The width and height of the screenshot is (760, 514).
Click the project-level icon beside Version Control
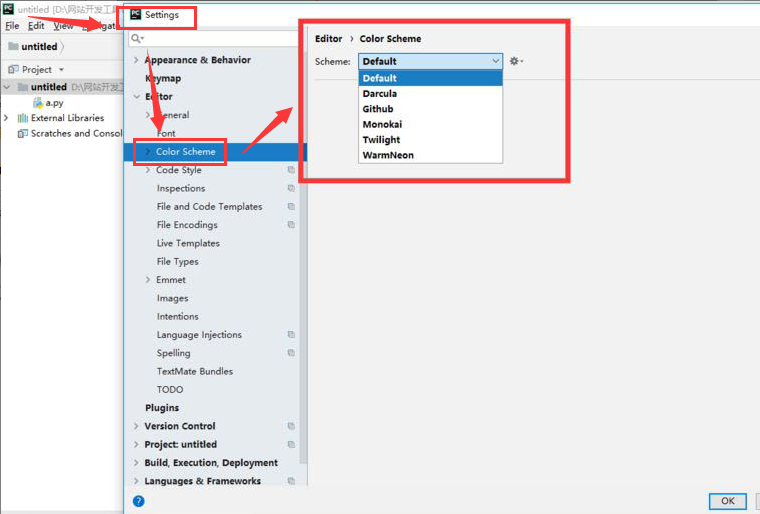(x=291, y=426)
